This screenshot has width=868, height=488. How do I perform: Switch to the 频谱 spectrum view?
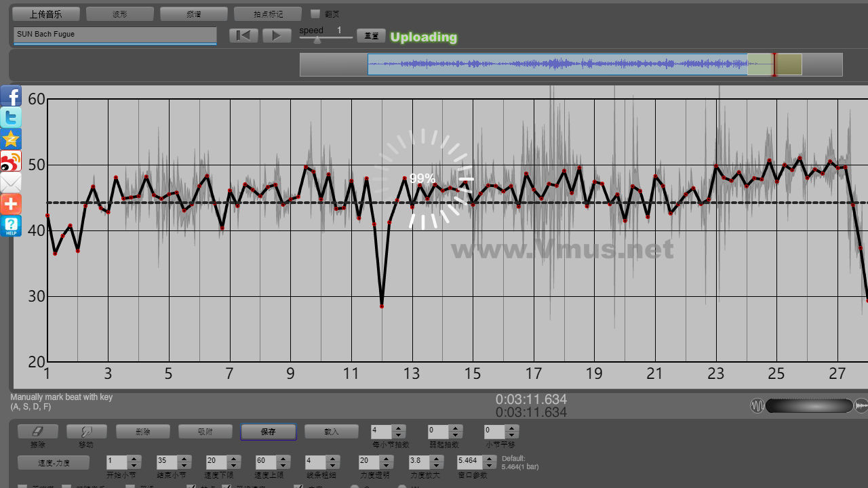[x=194, y=14]
